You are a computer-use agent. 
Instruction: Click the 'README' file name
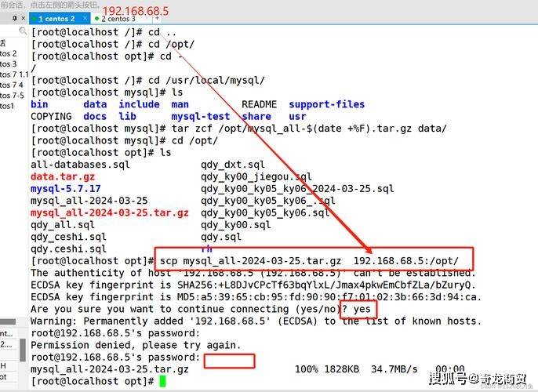click(259, 104)
